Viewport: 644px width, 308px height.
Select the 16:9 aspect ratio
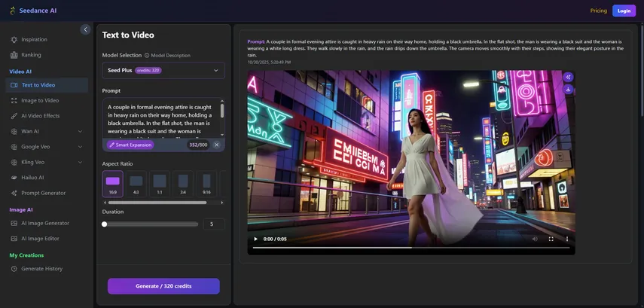(112, 183)
